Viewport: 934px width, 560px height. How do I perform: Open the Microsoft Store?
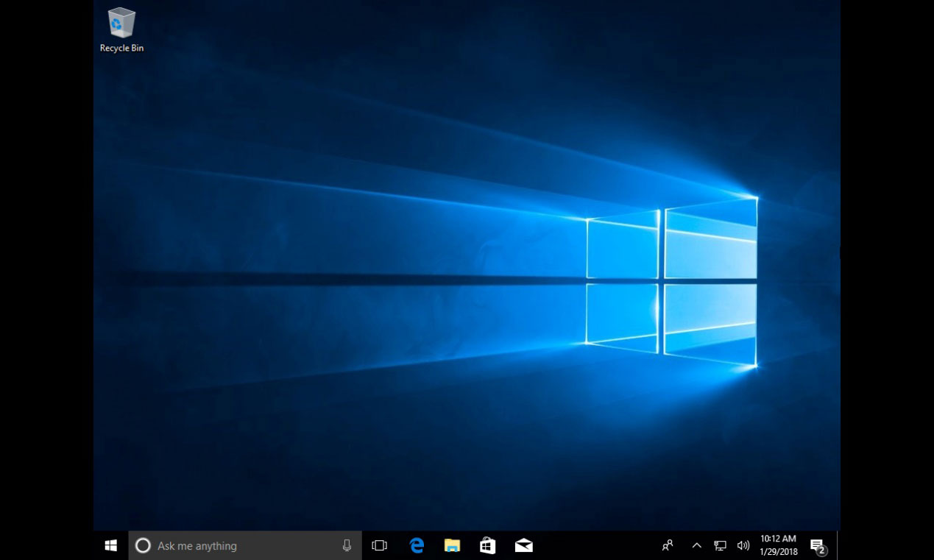point(487,545)
